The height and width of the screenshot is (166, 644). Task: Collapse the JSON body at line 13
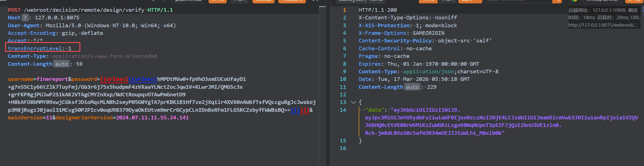(x=353, y=102)
